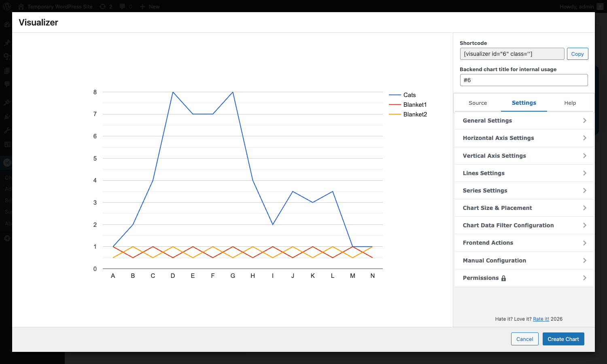
Task: Follow the Rate it! link
Action: click(x=541, y=319)
